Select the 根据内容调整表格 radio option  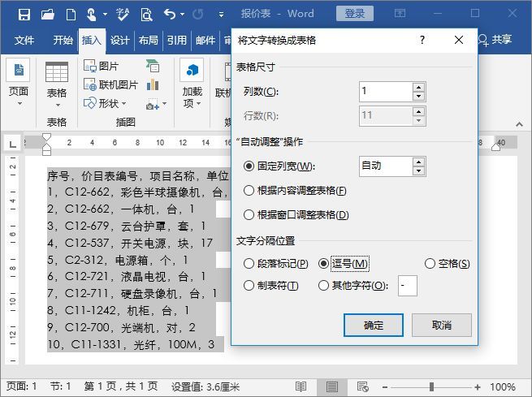click(x=249, y=191)
